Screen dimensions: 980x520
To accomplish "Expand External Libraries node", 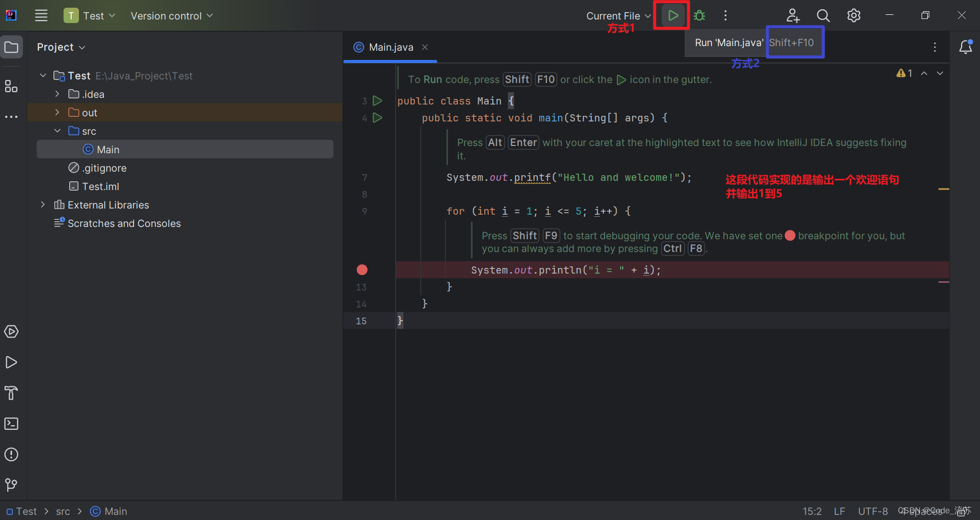I will pyautogui.click(x=43, y=205).
